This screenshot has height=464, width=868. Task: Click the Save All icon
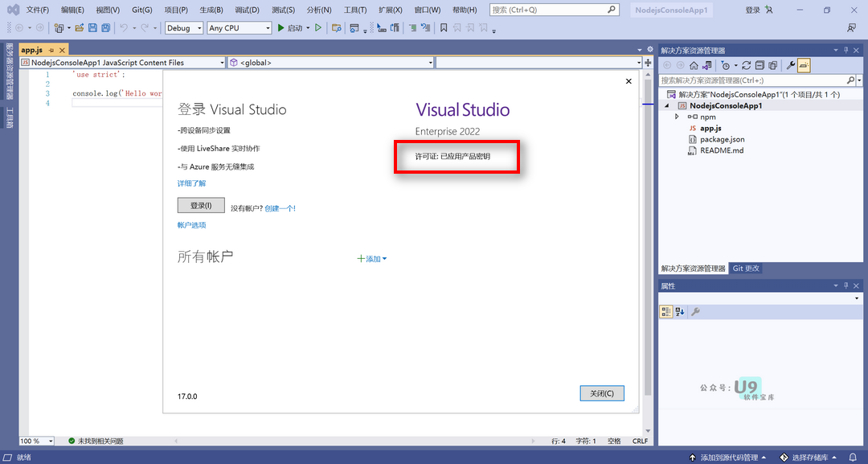(x=106, y=27)
